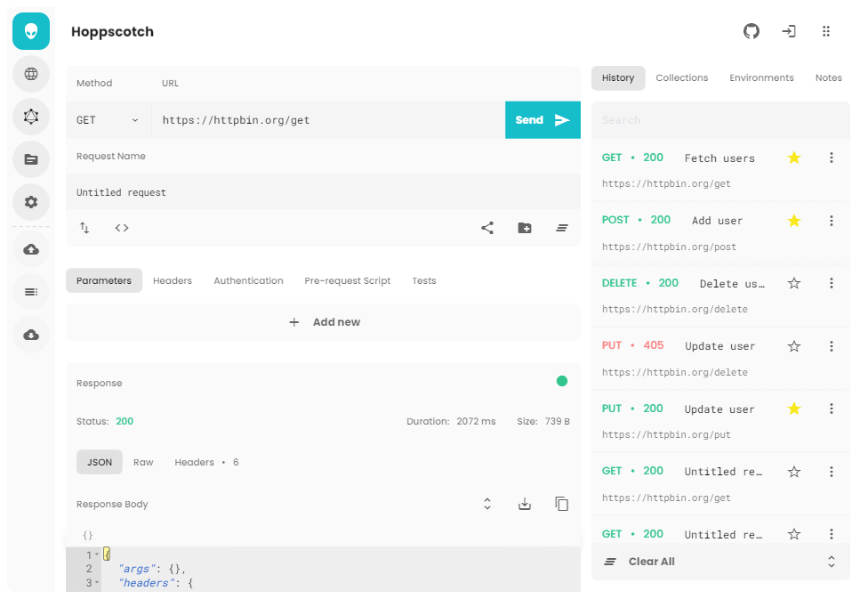
Task: Open the GitHub repository icon
Action: pos(751,31)
